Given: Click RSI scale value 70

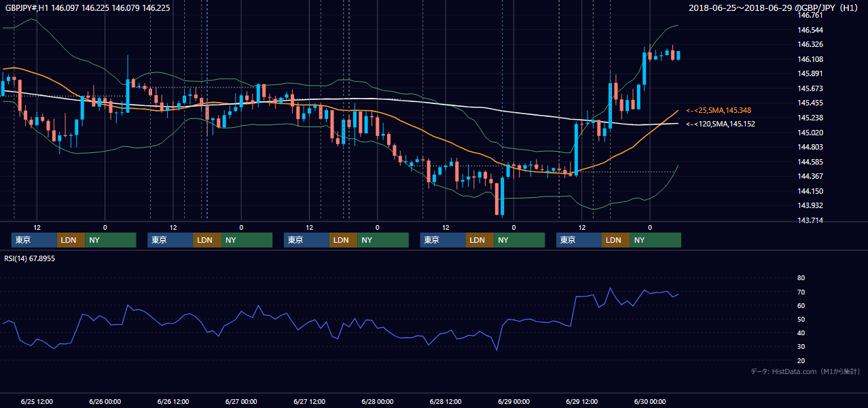Looking at the screenshot, I should (801, 292).
